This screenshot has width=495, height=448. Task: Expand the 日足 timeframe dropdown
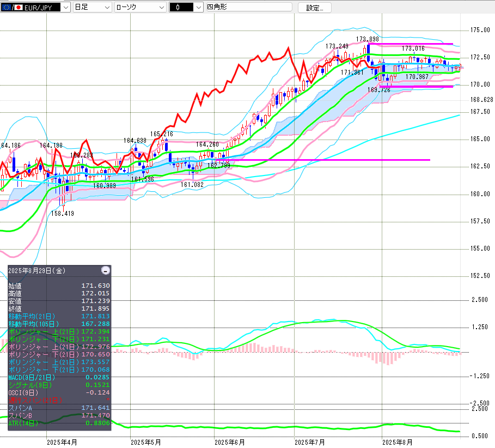point(92,7)
